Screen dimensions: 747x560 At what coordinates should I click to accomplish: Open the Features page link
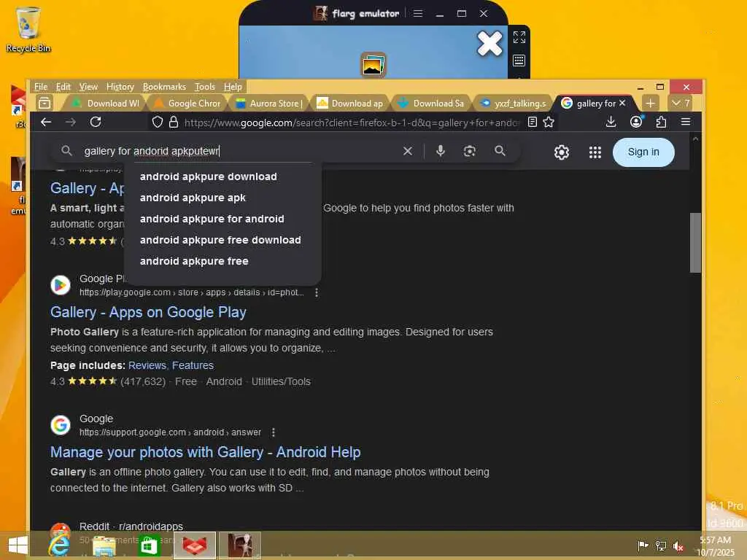(x=193, y=365)
